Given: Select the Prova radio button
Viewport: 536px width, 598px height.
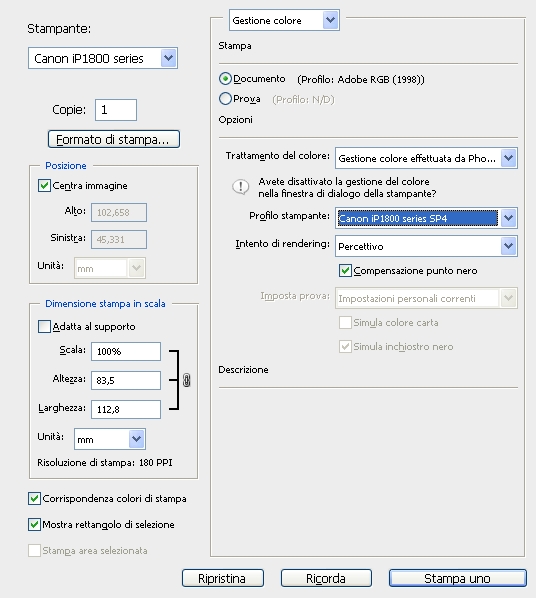Looking at the screenshot, I should [x=225, y=99].
